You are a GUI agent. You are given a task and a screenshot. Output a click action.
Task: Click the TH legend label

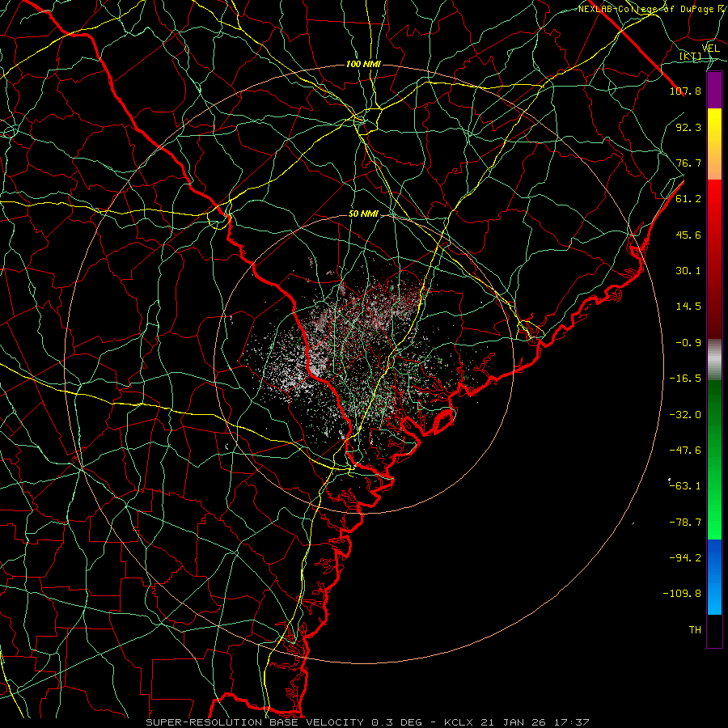pos(695,630)
